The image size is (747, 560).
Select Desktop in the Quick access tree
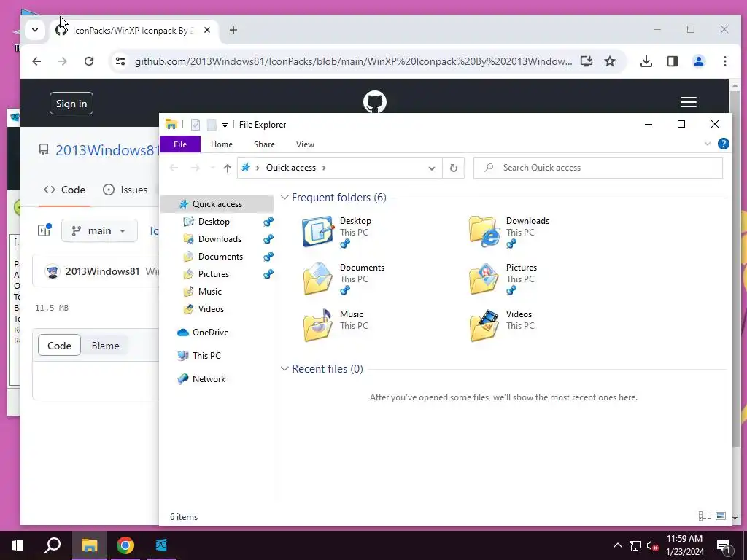coord(214,222)
